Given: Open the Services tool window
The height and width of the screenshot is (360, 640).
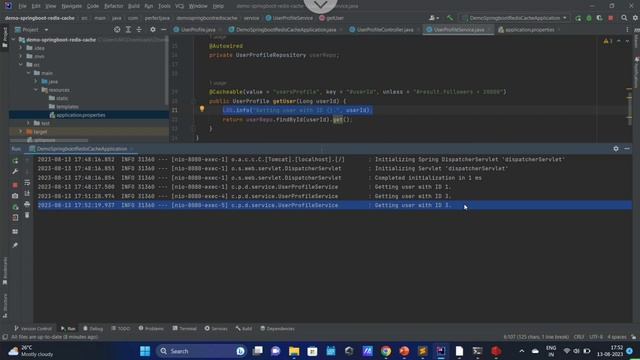Looking at the screenshot, I should click(216, 329).
